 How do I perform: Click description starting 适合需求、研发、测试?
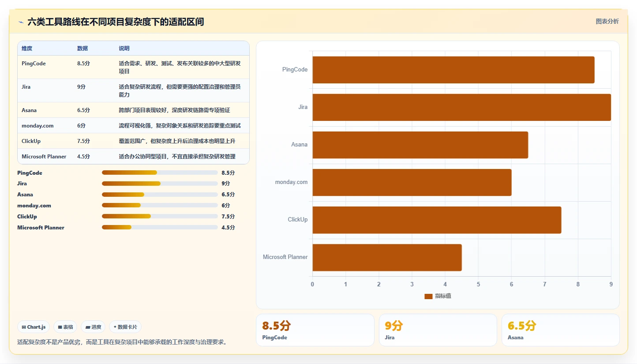[180, 67]
